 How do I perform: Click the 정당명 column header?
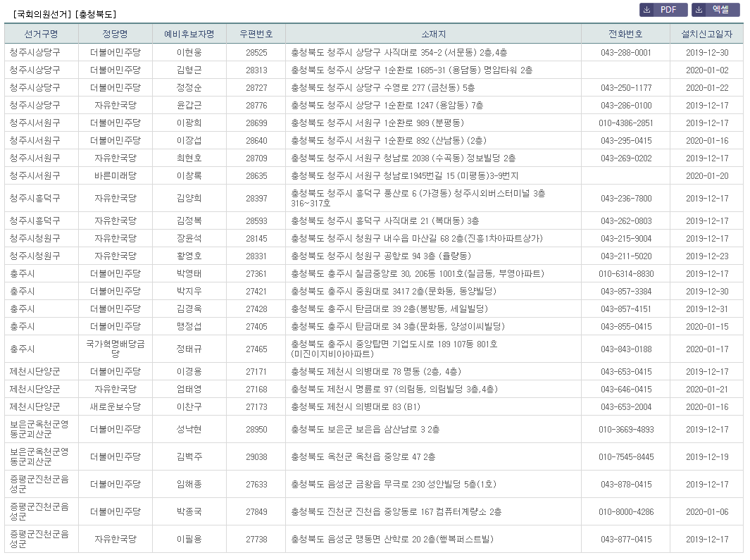click(x=115, y=34)
